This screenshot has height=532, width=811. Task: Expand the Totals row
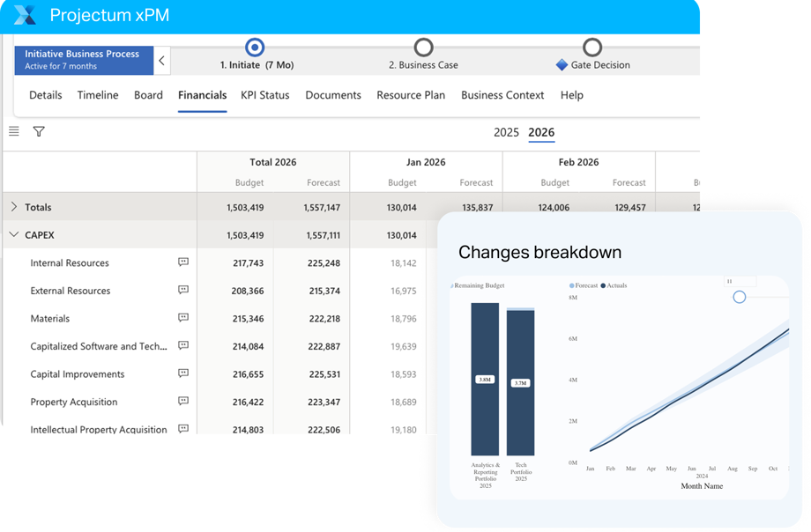tap(14, 207)
